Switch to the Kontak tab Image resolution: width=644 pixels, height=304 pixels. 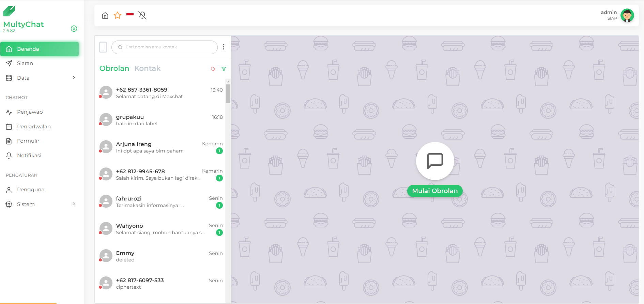coord(147,68)
